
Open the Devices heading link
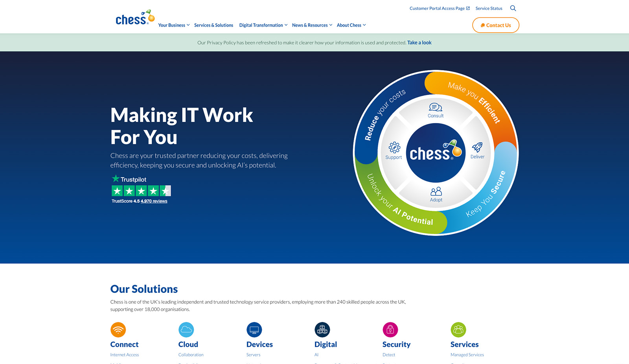(x=259, y=344)
